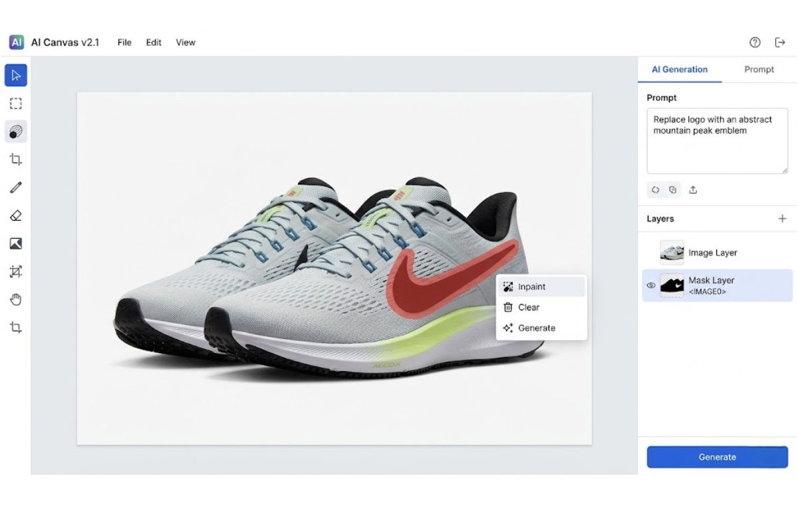Viewport: 798px width, 532px height.
Task: Open the File menu
Action: pos(124,42)
